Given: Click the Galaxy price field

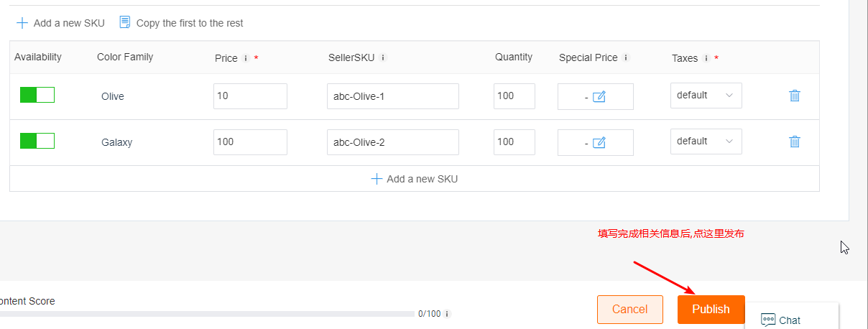Looking at the screenshot, I should pos(250,142).
